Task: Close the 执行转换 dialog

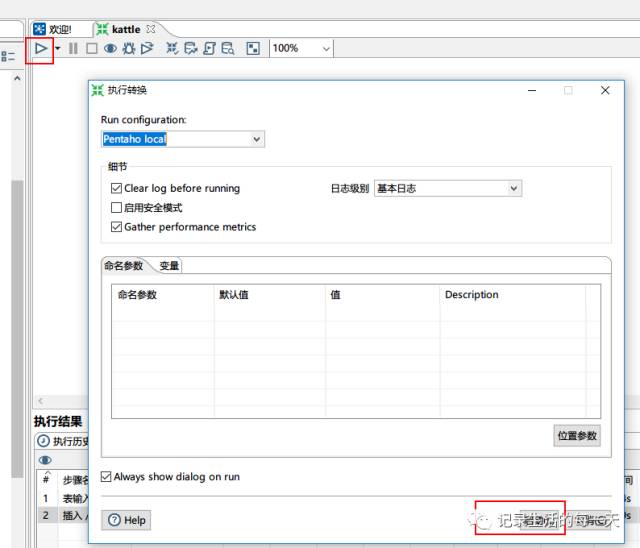Action: 605,91
